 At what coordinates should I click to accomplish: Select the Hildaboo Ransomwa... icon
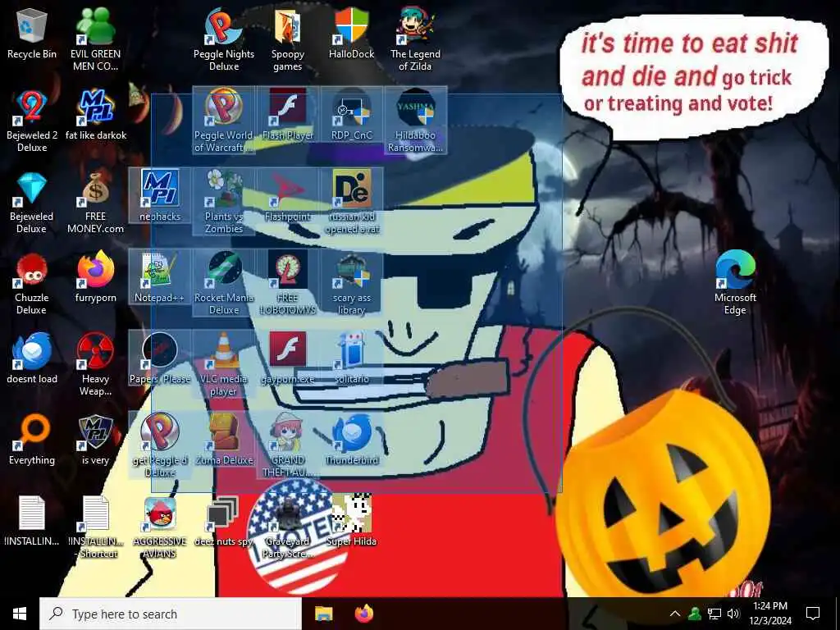click(415, 121)
